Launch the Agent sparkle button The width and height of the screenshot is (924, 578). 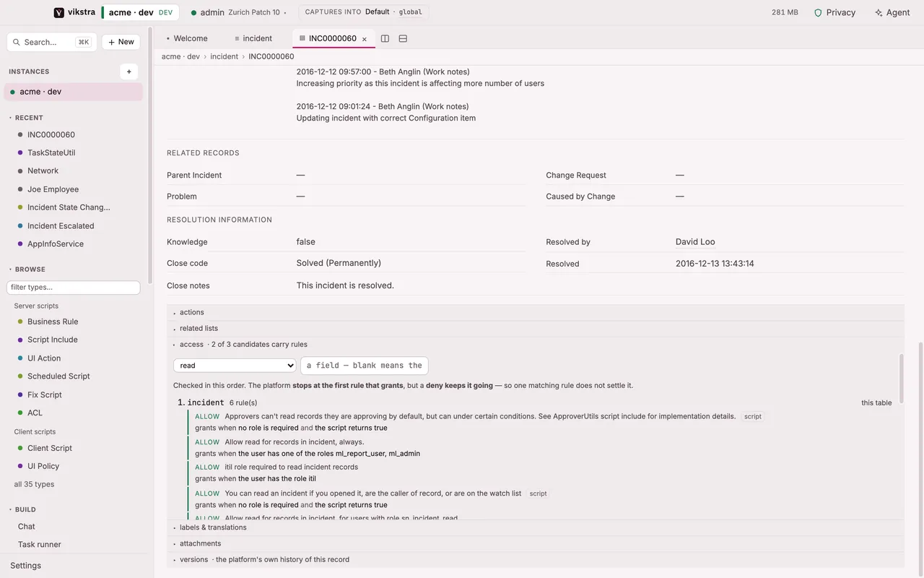tap(892, 12)
